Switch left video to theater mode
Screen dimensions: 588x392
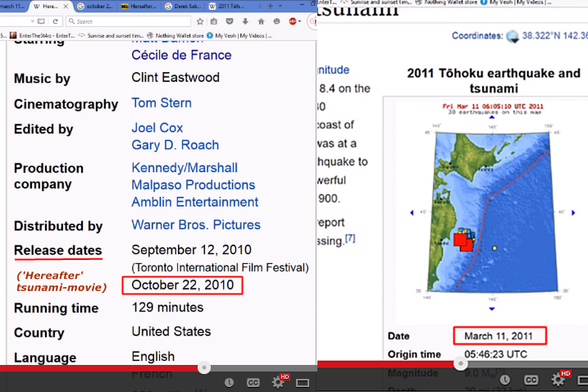pyautogui.click(x=303, y=383)
